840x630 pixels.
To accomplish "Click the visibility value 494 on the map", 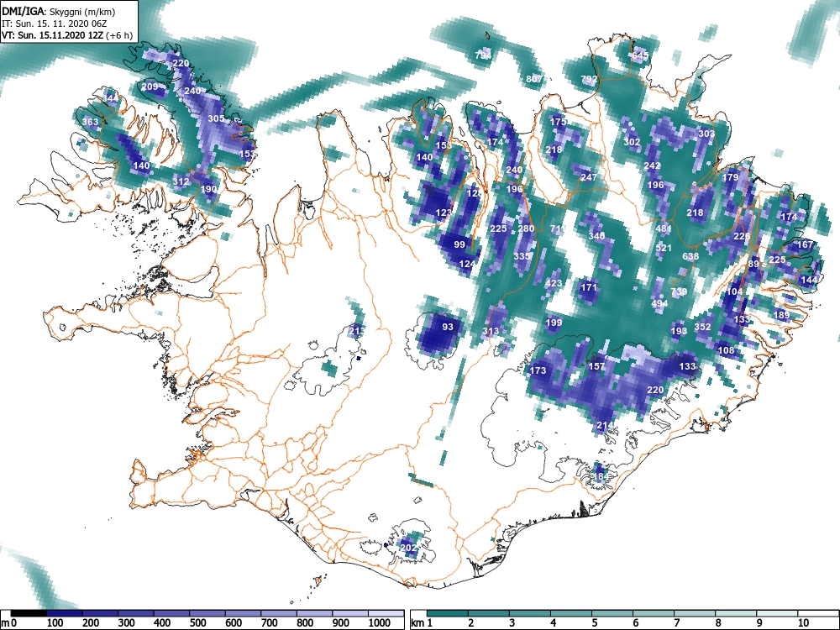I will point(659,303).
